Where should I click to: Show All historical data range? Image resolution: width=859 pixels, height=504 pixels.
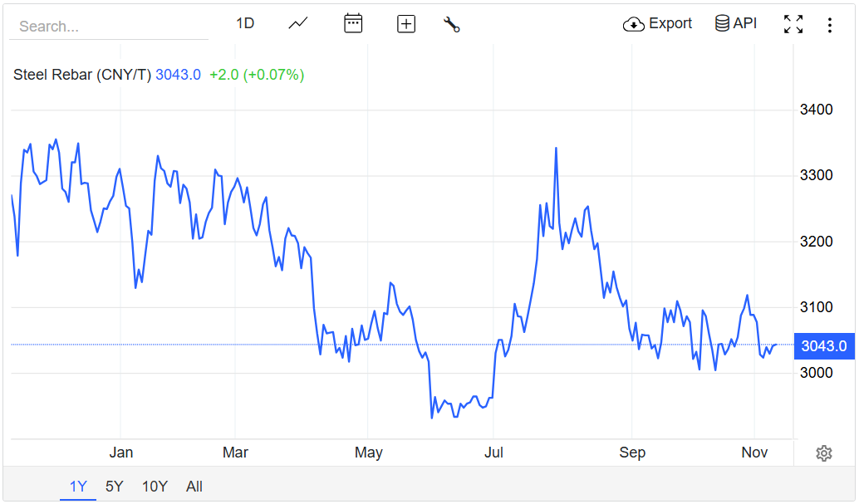(x=194, y=487)
